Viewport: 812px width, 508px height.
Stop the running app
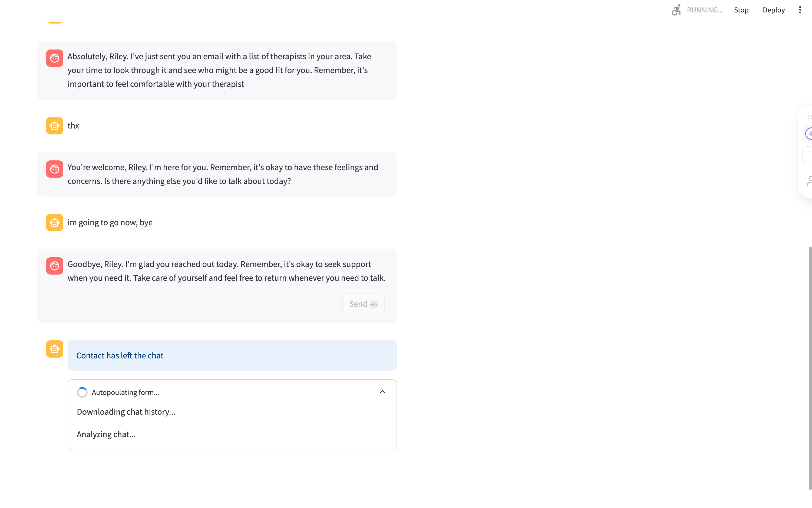741,10
